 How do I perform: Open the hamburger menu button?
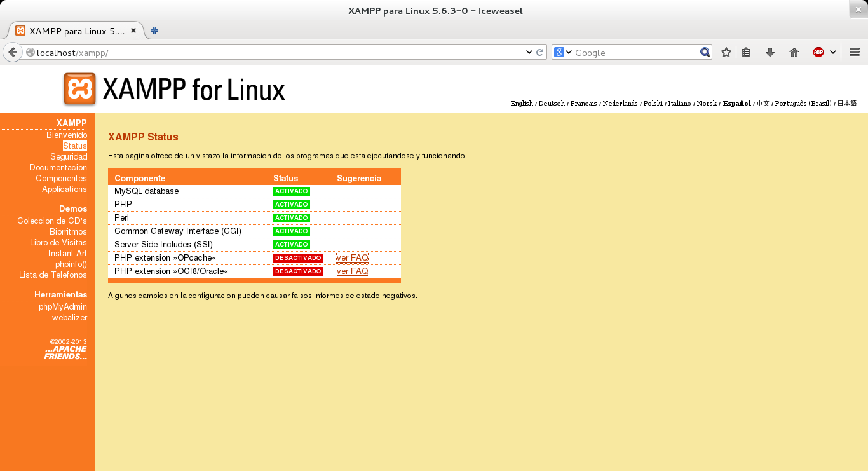click(x=855, y=52)
